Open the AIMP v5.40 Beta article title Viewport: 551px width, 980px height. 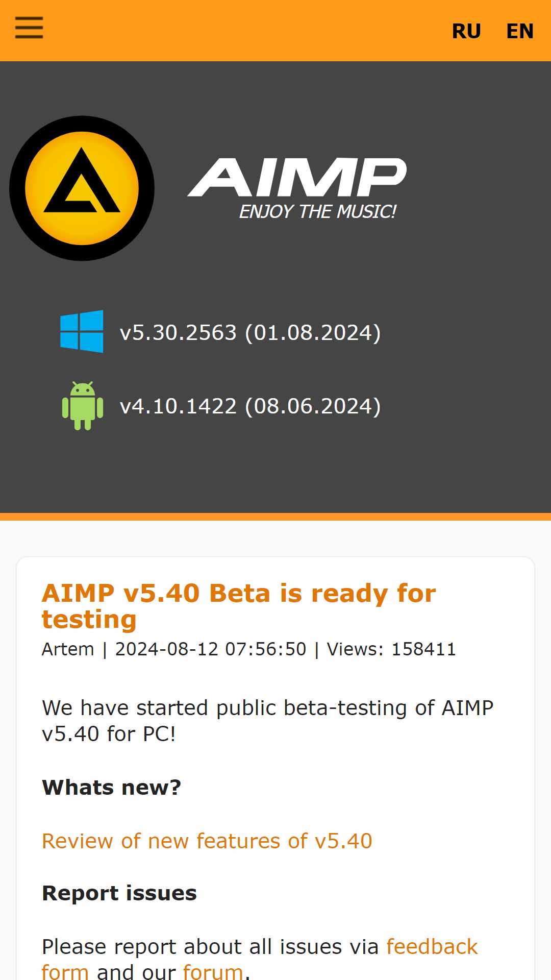click(x=239, y=606)
